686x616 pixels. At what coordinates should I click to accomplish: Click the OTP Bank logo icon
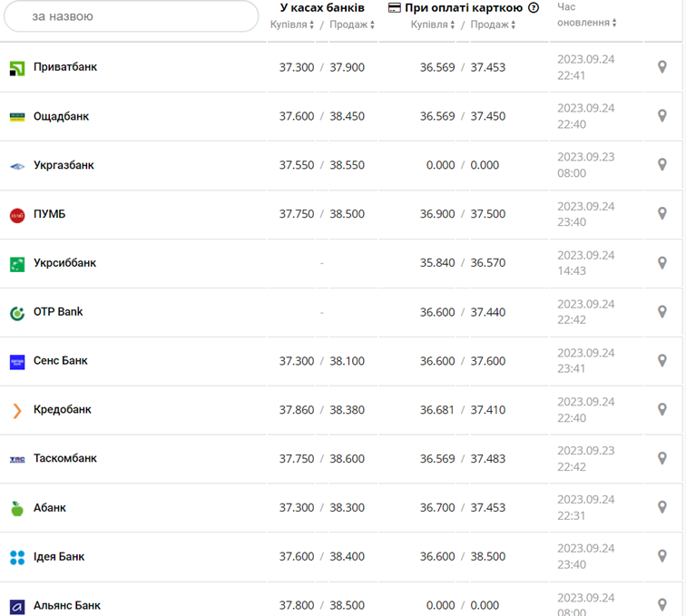pyautogui.click(x=17, y=313)
